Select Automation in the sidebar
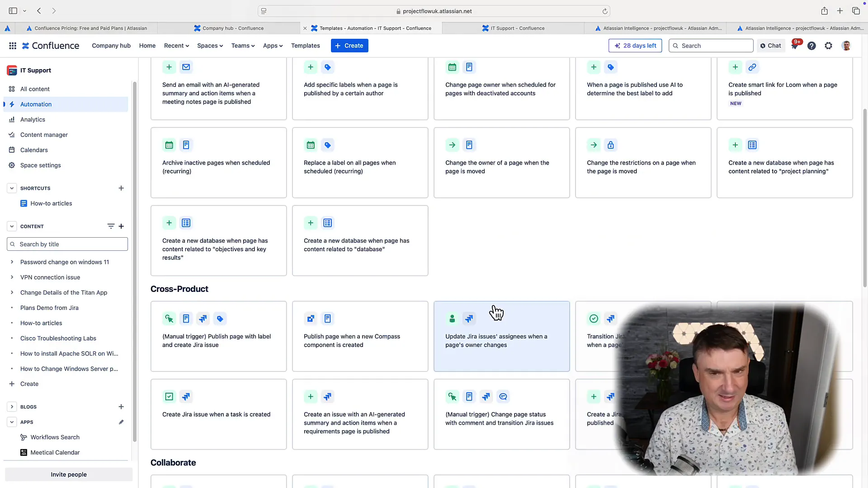This screenshot has width=868, height=488. [x=66, y=104]
